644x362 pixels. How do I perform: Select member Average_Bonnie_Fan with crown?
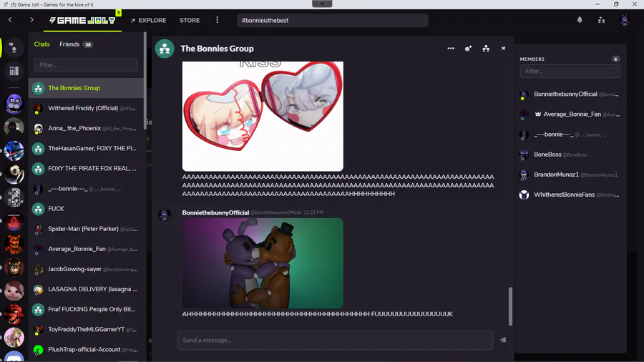(x=570, y=114)
